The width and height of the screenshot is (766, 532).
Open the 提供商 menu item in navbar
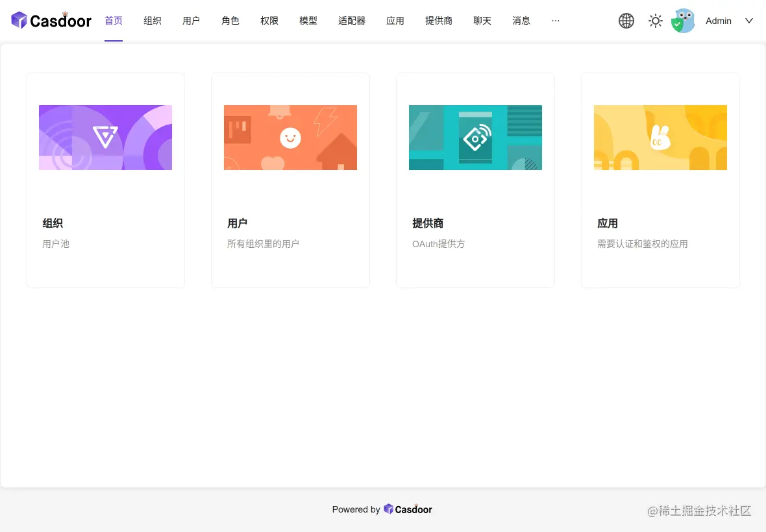click(x=439, y=21)
